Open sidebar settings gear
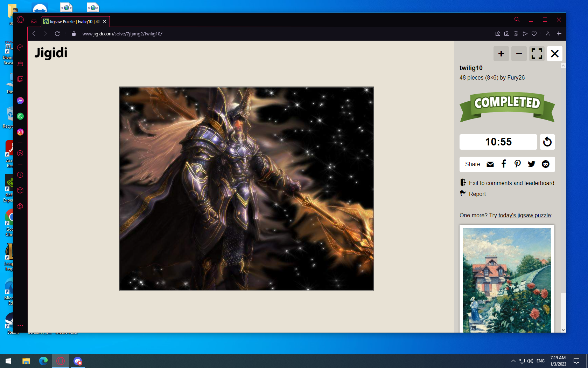The image size is (588, 368). [x=20, y=206]
